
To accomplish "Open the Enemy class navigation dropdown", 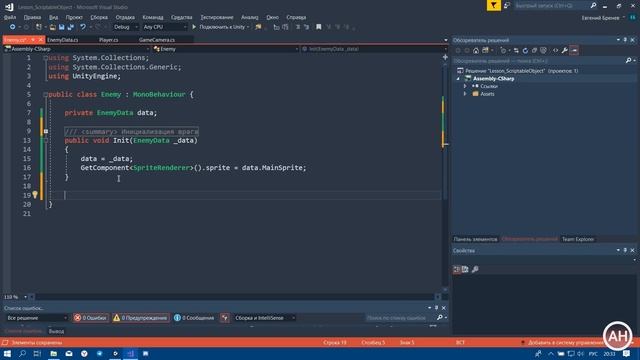I will click(x=226, y=49).
